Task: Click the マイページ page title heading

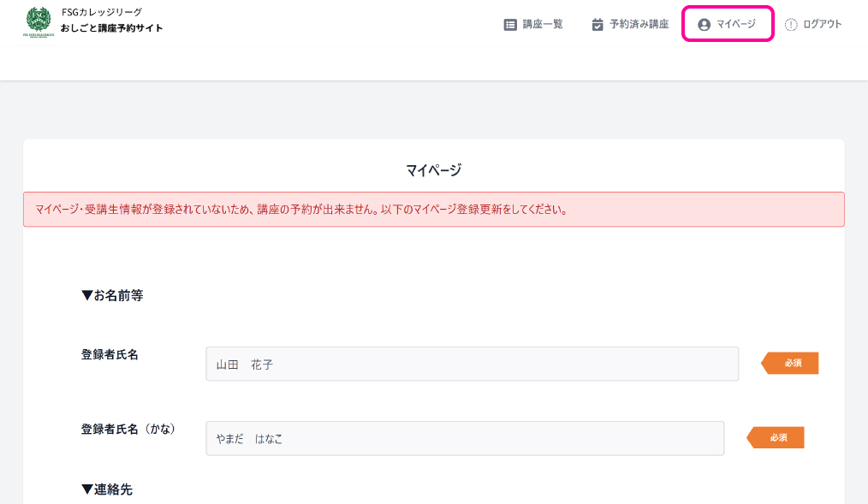Action: 433,170
